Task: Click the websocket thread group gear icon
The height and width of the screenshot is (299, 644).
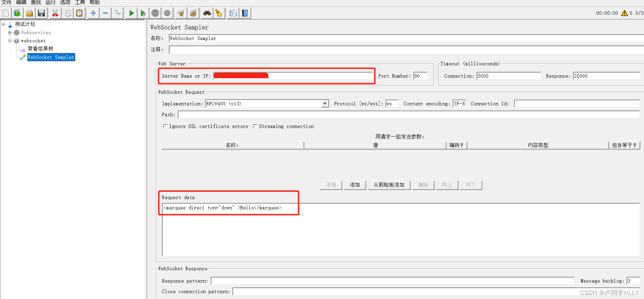Action: [16, 41]
